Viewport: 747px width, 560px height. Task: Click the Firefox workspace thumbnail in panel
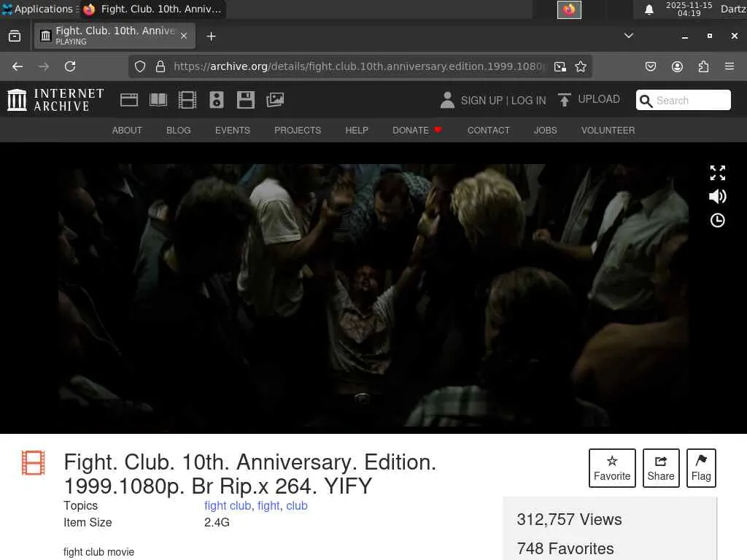(x=569, y=9)
